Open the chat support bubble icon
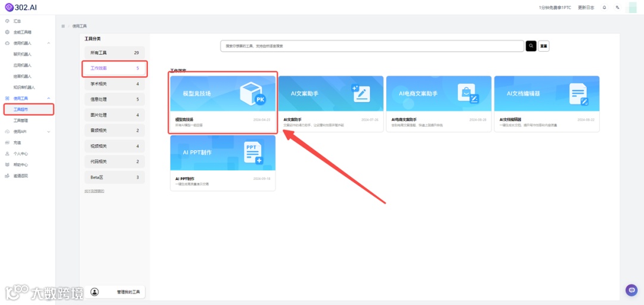The width and height of the screenshot is (644, 305). click(x=631, y=290)
